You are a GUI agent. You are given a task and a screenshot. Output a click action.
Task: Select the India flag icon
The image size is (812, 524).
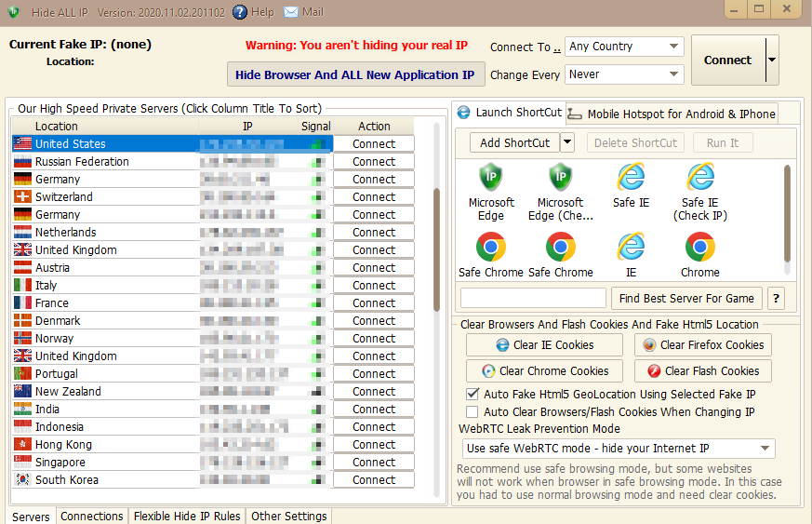22,409
